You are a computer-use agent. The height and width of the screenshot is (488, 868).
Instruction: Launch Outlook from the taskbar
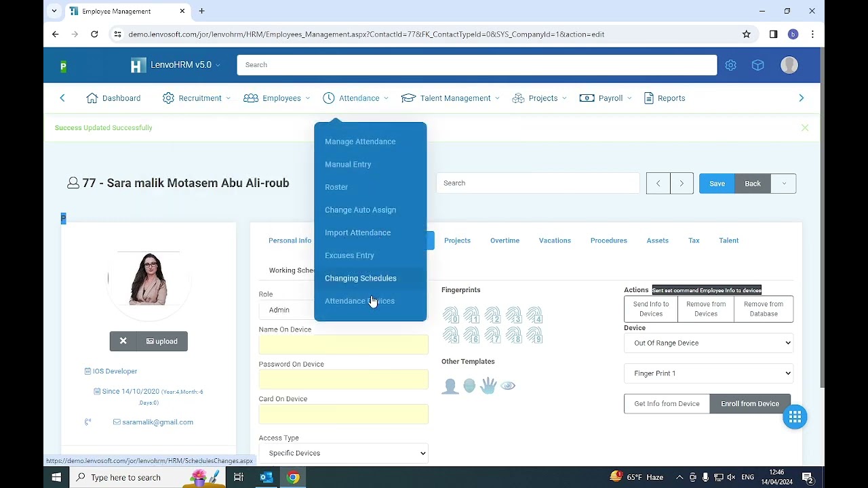pyautogui.click(x=266, y=477)
